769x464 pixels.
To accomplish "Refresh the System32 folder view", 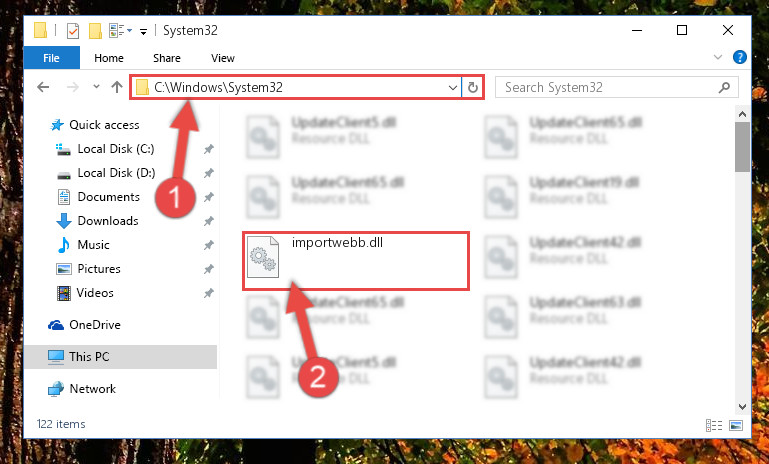I will [x=473, y=87].
